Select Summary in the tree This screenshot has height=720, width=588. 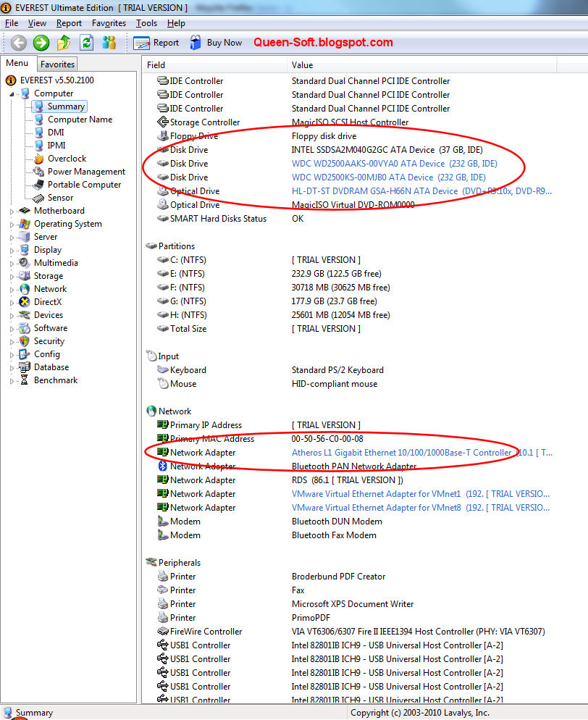(66, 106)
